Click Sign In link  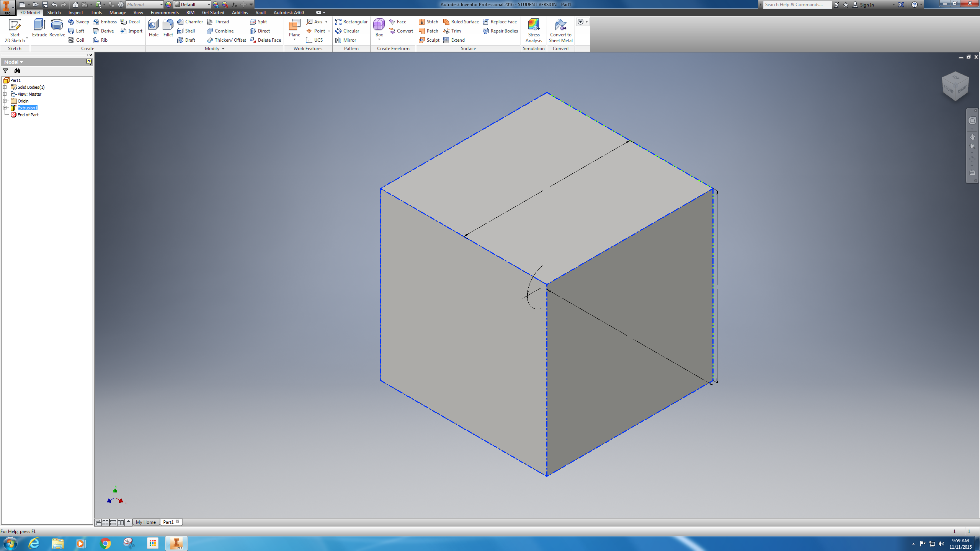click(867, 5)
